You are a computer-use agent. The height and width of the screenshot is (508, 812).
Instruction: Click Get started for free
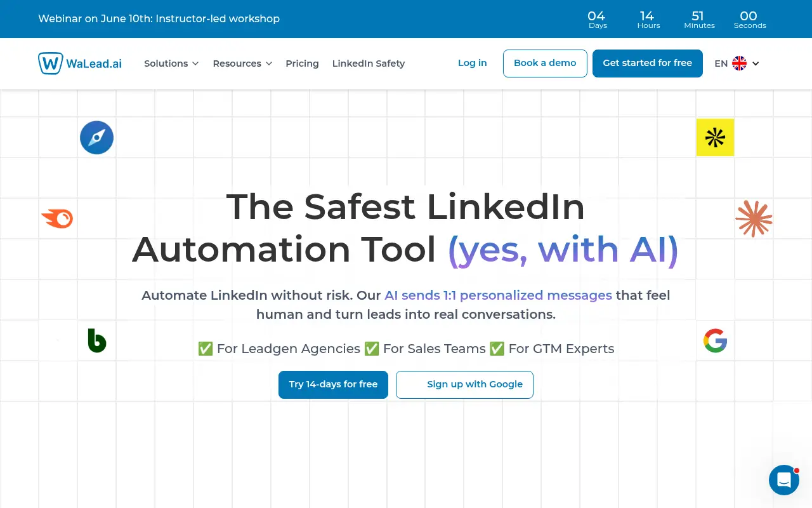point(648,63)
